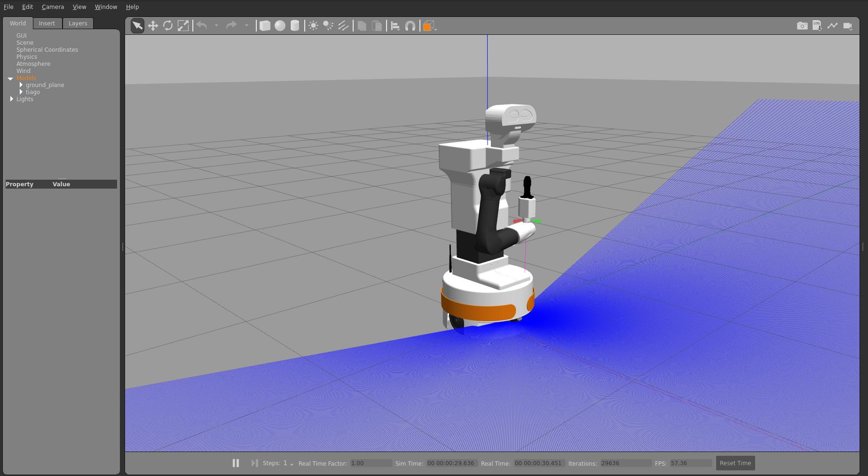868x476 pixels.
Task: Expand the Lights tree section
Action: click(x=12, y=99)
